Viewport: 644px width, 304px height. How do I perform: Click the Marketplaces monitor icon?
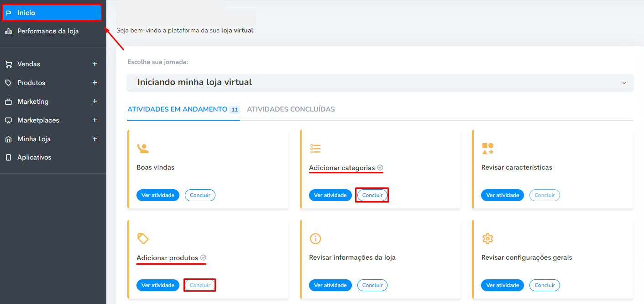[x=8, y=120]
